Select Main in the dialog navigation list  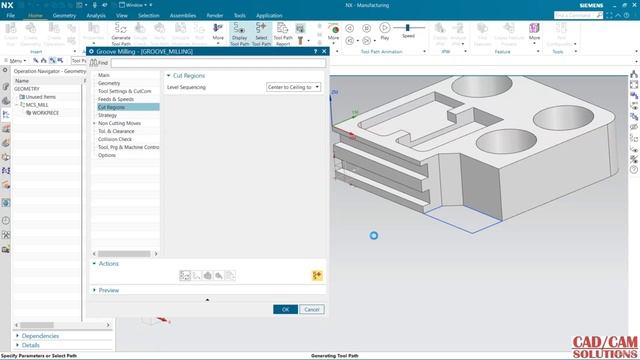point(104,75)
